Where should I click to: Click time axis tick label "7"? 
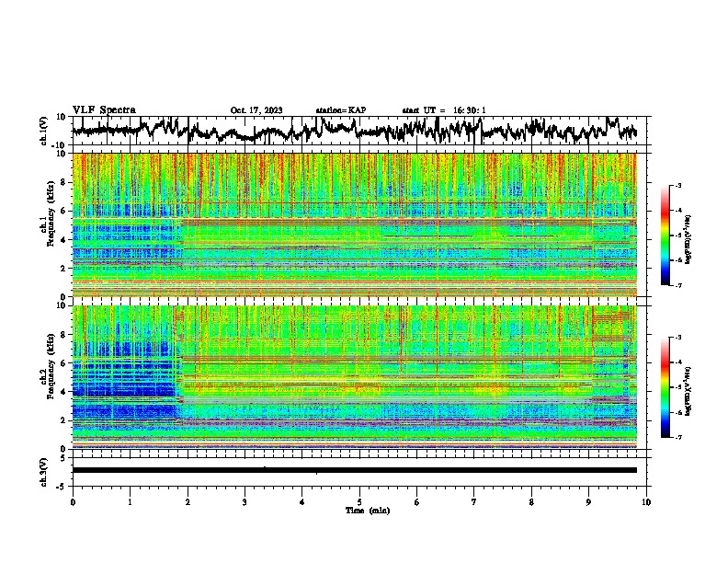click(x=474, y=502)
